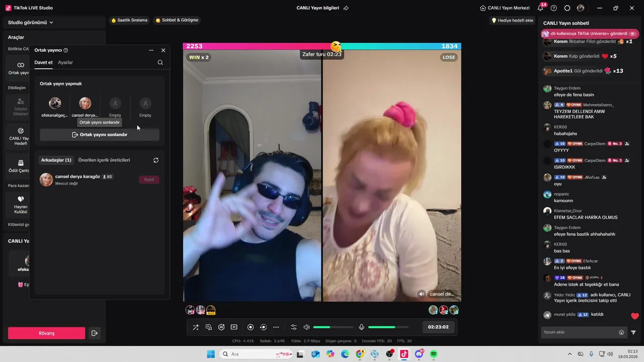Click the first Empty co-host slot
The width and height of the screenshot is (644, 362).
coord(115,103)
